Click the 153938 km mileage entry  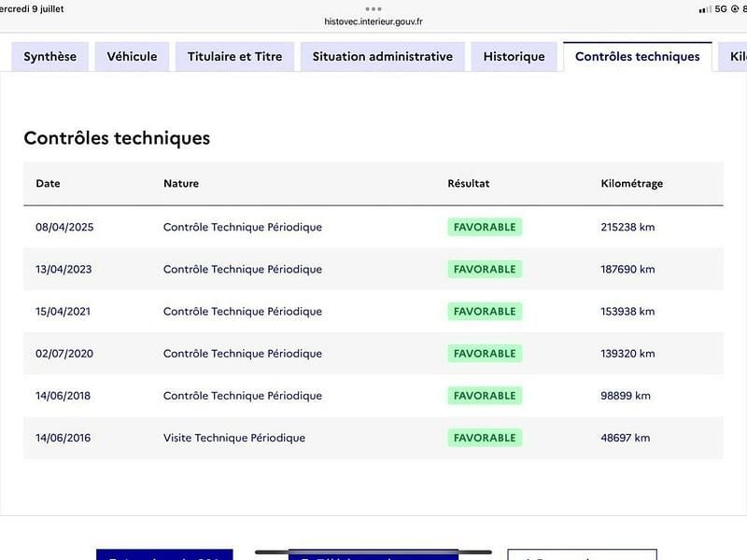627,312
